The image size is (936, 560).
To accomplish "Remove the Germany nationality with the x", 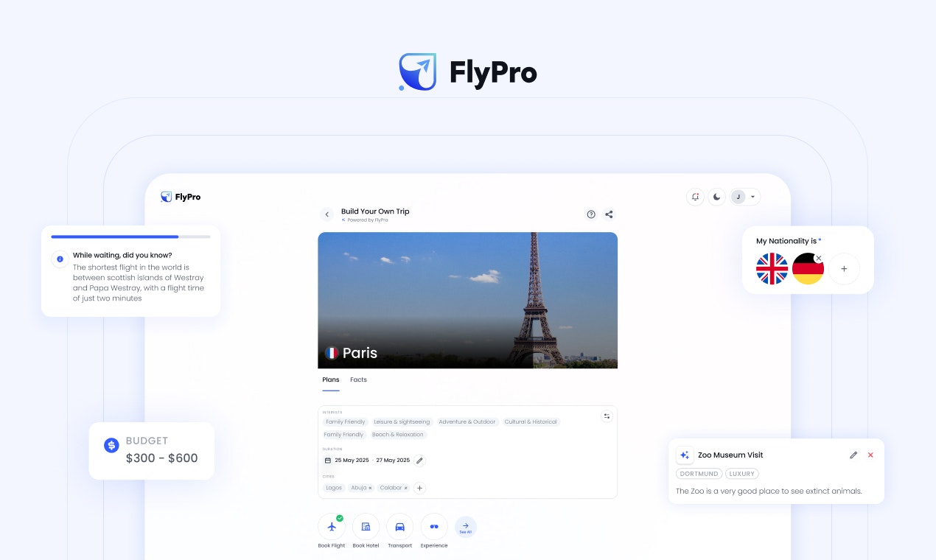I will [819, 258].
